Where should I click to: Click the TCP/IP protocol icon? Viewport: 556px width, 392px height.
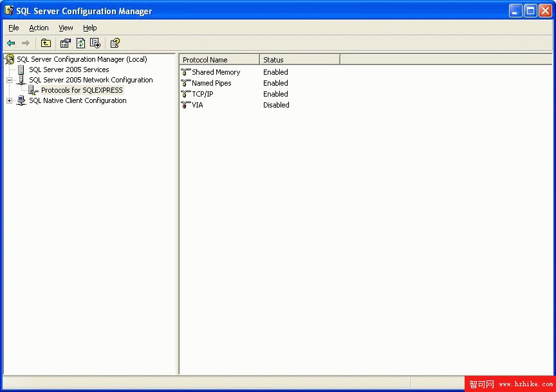[x=186, y=94]
